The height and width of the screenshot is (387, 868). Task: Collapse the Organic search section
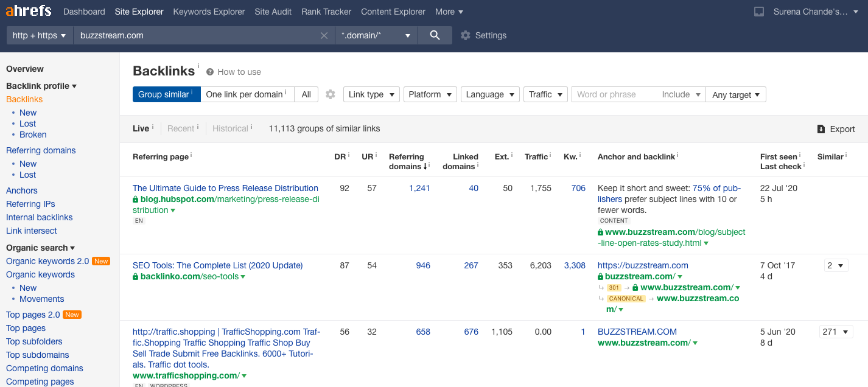[40, 248]
